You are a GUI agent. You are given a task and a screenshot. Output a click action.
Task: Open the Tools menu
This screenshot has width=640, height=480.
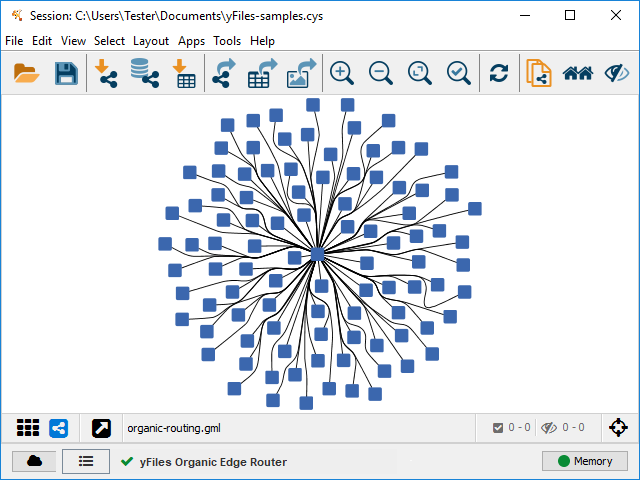tap(227, 41)
